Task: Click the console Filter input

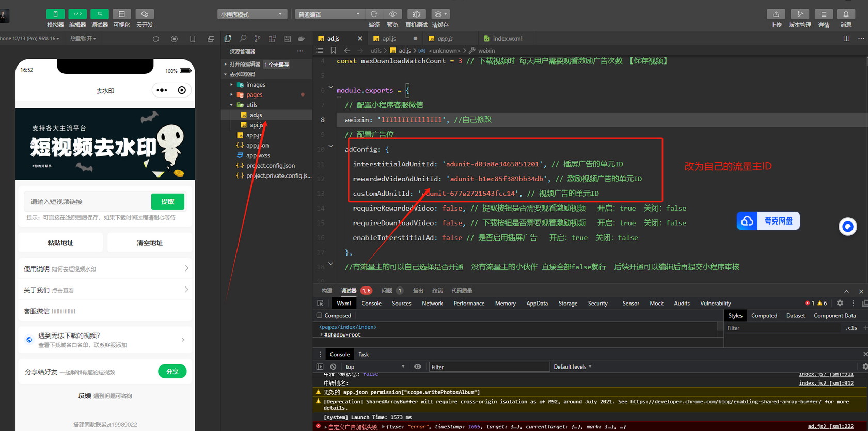Action: [488, 367]
